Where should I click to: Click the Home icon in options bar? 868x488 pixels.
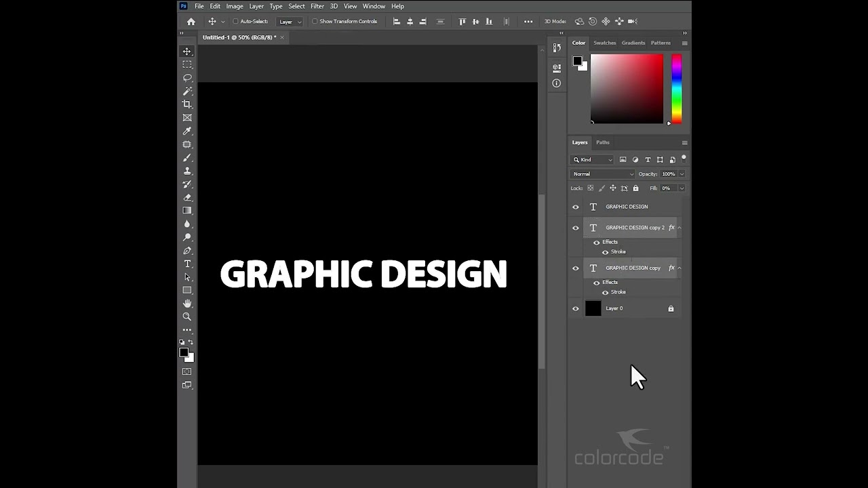[191, 22]
